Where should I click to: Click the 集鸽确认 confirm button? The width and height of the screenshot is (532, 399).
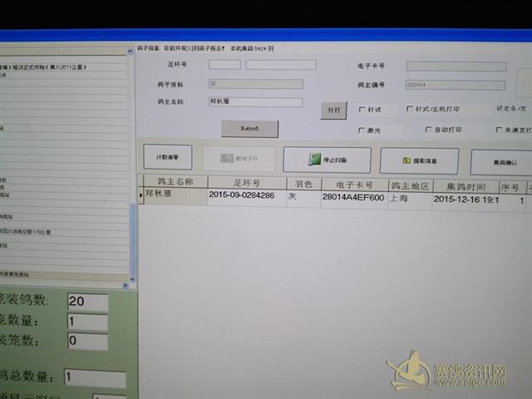(x=501, y=162)
